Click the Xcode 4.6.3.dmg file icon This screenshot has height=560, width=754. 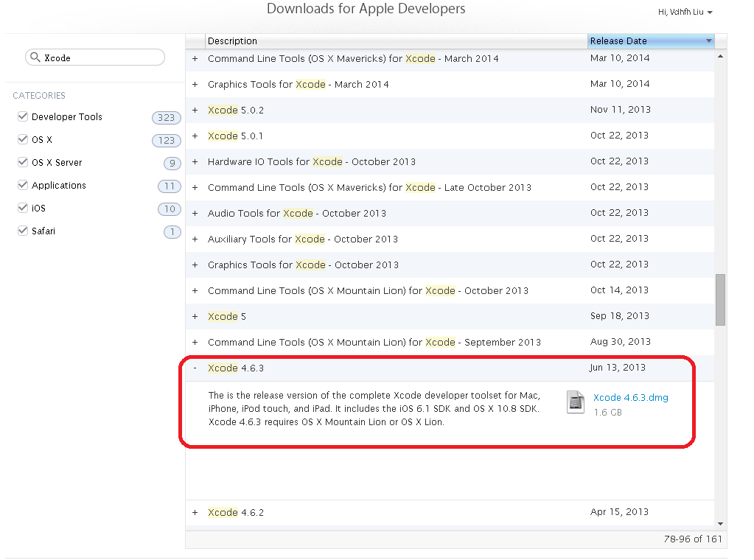pyautogui.click(x=575, y=402)
